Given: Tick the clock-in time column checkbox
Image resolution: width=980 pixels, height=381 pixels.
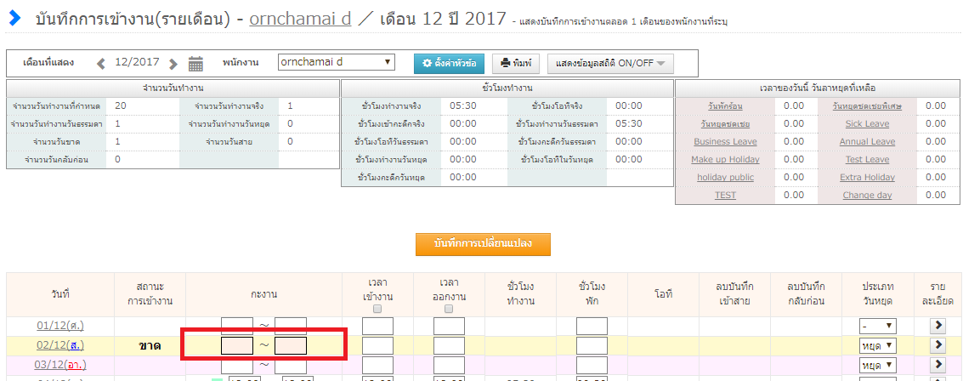Looking at the screenshot, I should [x=378, y=309].
